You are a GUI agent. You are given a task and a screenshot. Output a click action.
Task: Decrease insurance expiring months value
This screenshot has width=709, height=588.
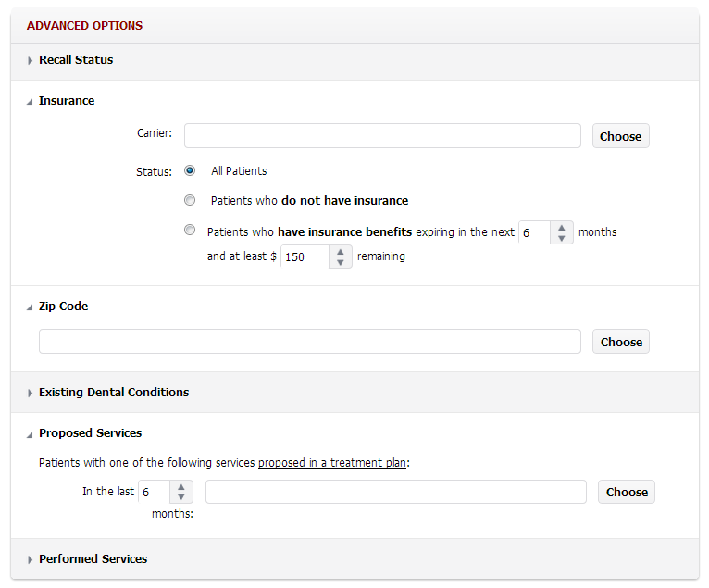(x=562, y=238)
